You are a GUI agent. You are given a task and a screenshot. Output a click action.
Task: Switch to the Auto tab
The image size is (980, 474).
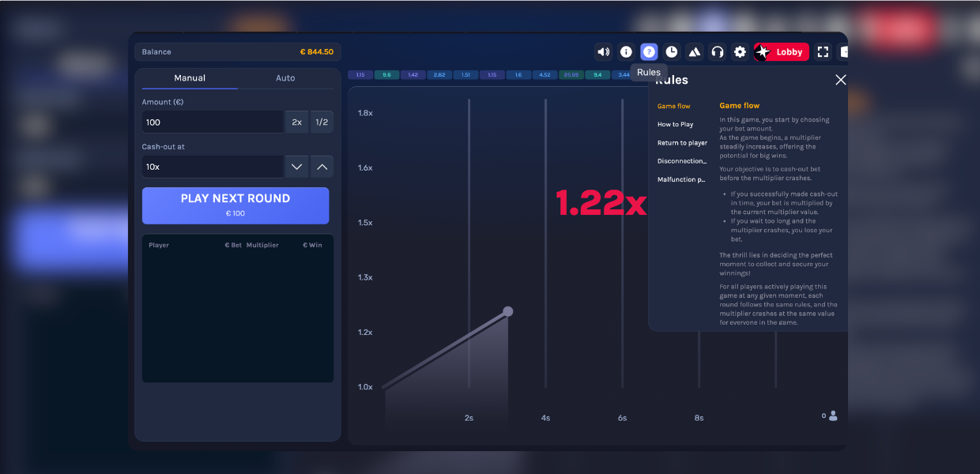tap(285, 78)
